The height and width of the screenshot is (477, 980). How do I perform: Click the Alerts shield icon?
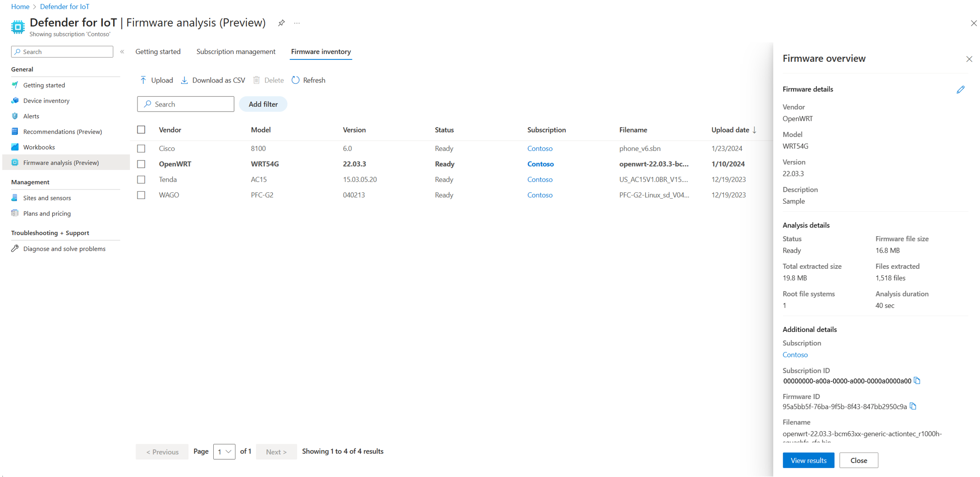coord(15,116)
